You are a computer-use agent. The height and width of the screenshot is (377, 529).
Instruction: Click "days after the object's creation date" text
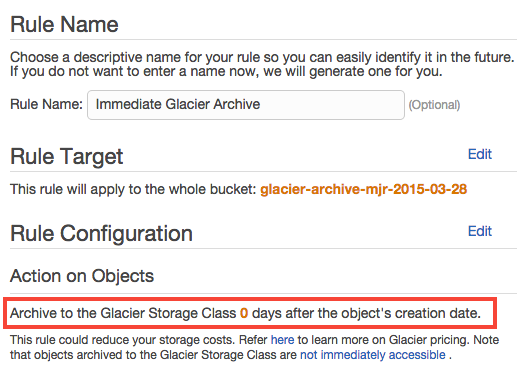[x=366, y=313]
